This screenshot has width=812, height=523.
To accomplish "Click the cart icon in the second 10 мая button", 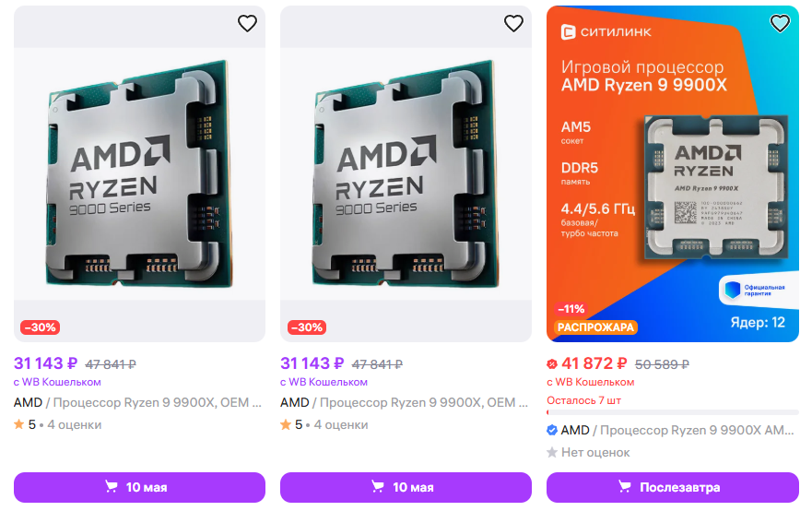I will (378, 487).
